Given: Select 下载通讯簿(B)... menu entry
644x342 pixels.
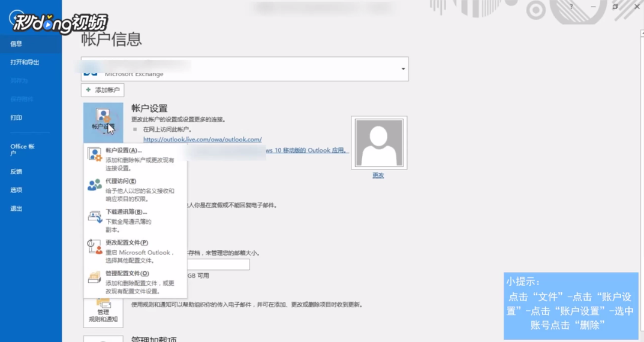Looking at the screenshot, I should pos(135,220).
